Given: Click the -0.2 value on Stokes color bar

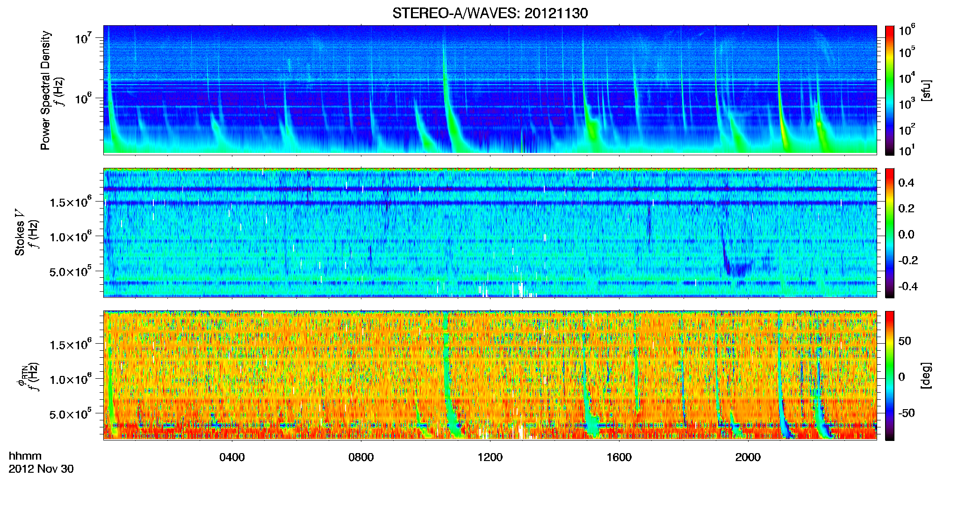Looking at the screenshot, I should (908, 260).
